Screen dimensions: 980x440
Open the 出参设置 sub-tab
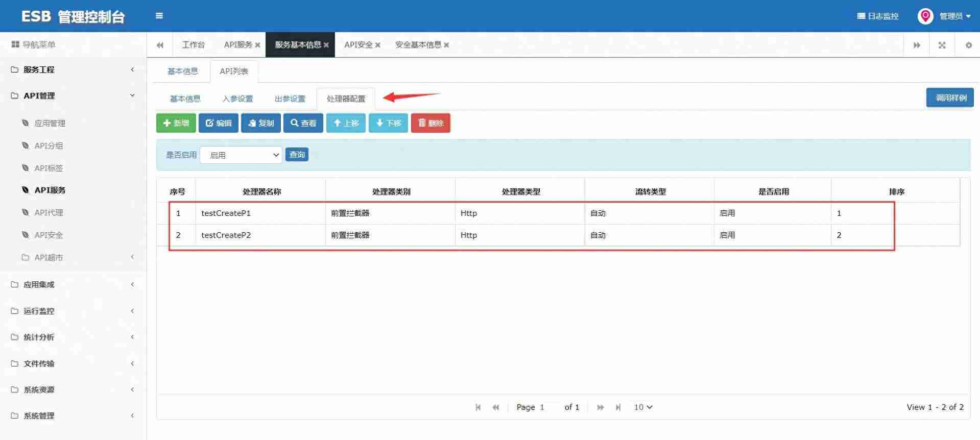(290, 99)
